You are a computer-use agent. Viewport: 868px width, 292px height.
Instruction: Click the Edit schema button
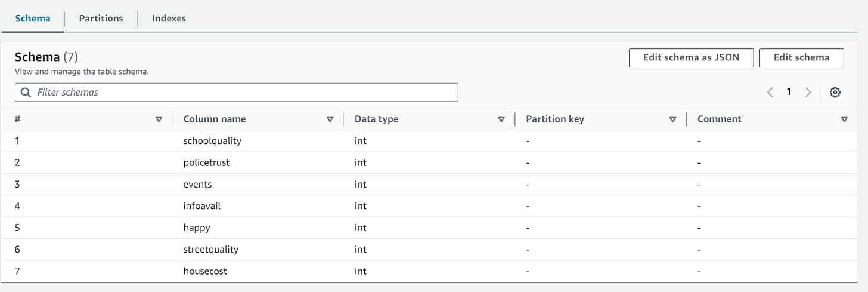coord(801,58)
